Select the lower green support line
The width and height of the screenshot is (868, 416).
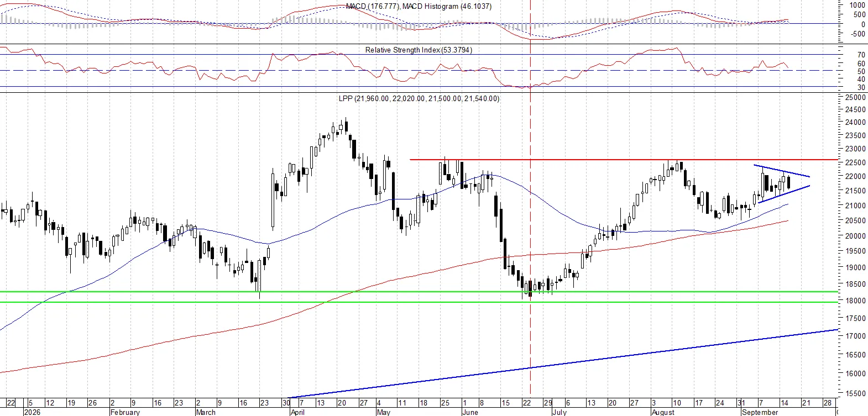pyautogui.click(x=419, y=302)
